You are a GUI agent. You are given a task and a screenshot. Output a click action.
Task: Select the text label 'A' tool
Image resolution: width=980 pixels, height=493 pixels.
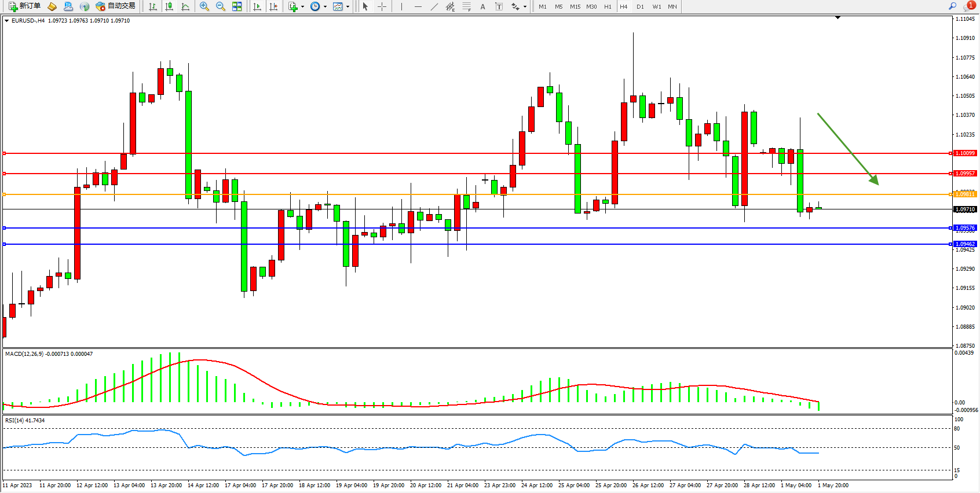(482, 6)
